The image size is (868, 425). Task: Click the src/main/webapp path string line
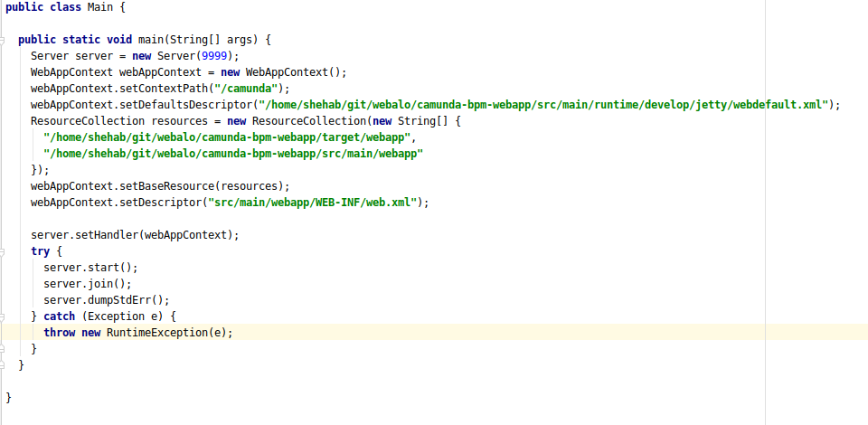tap(233, 154)
